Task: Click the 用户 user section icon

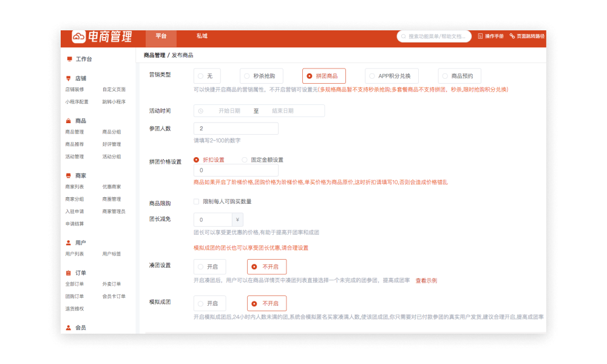Action: pyautogui.click(x=69, y=242)
